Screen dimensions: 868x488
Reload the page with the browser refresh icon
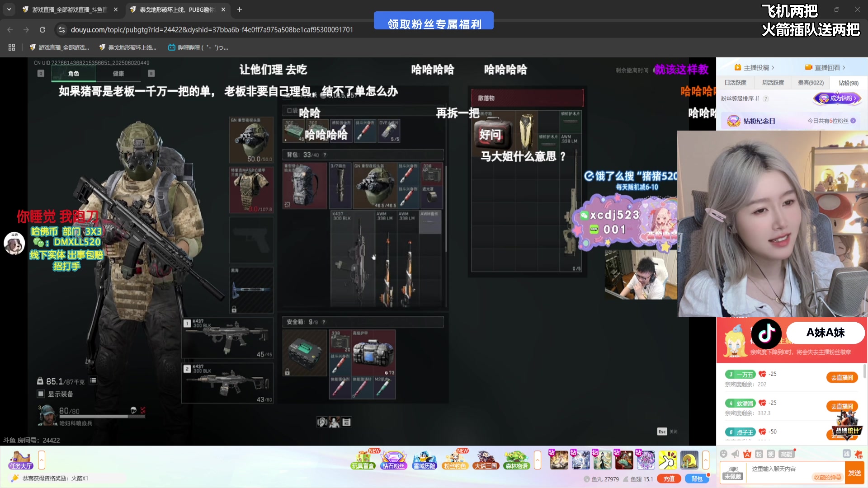click(42, 30)
